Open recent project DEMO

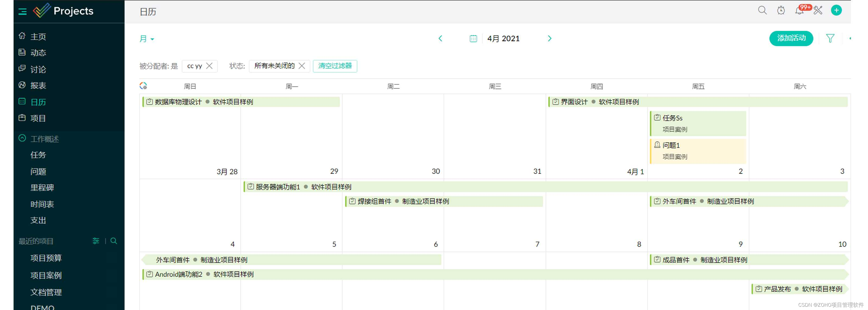coord(42,307)
